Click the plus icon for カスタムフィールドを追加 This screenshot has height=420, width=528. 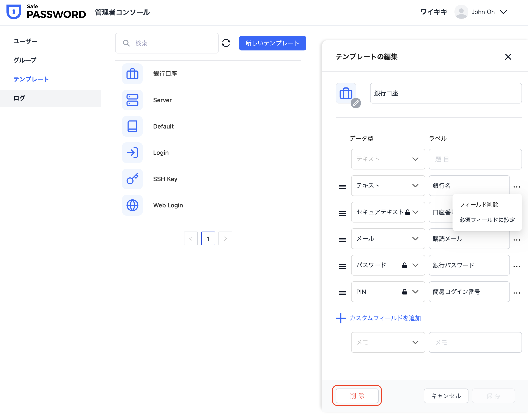pos(340,318)
